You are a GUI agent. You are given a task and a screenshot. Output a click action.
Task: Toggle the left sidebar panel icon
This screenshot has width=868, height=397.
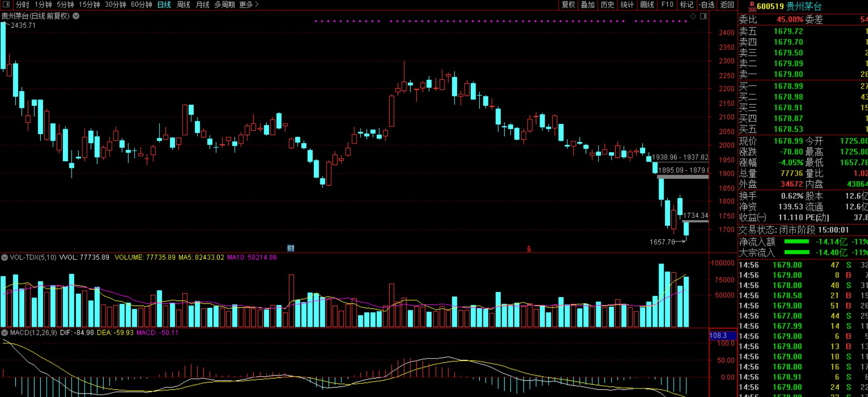point(6,5)
